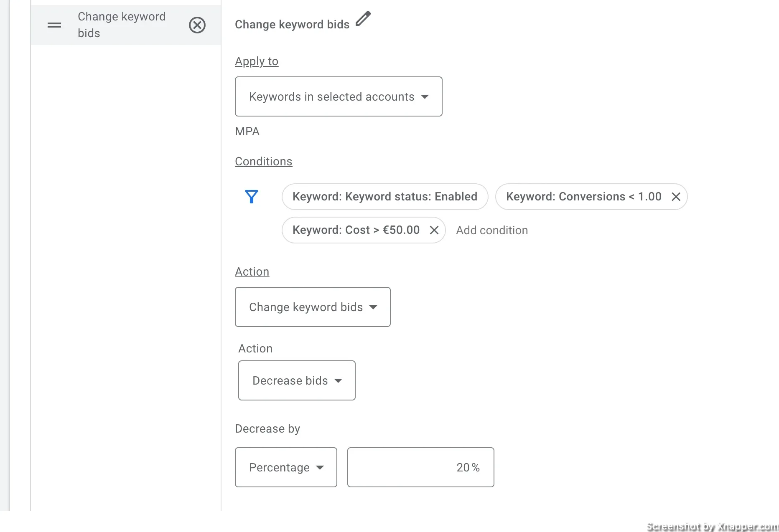The height and width of the screenshot is (532, 779).
Task: Remove the Cost > €50.00 condition
Action: [x=434, y=230]
